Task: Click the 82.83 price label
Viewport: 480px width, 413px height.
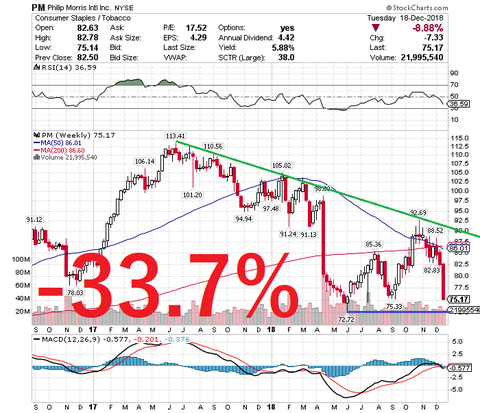Action: click(431, 270)
